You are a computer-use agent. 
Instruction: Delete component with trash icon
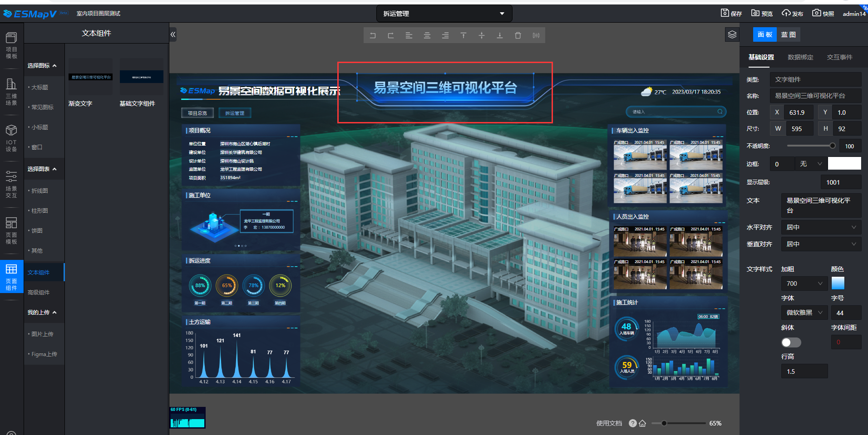pyautogui.click(x=518, y=35)
